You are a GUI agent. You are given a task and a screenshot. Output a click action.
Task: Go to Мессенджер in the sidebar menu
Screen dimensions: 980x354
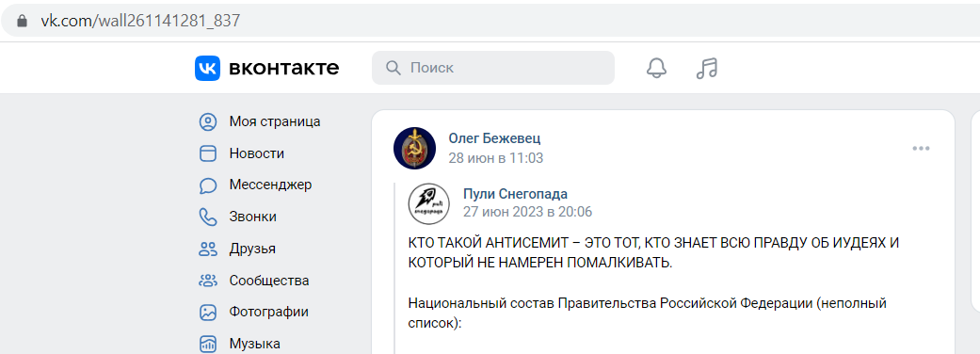click(270, 185)
